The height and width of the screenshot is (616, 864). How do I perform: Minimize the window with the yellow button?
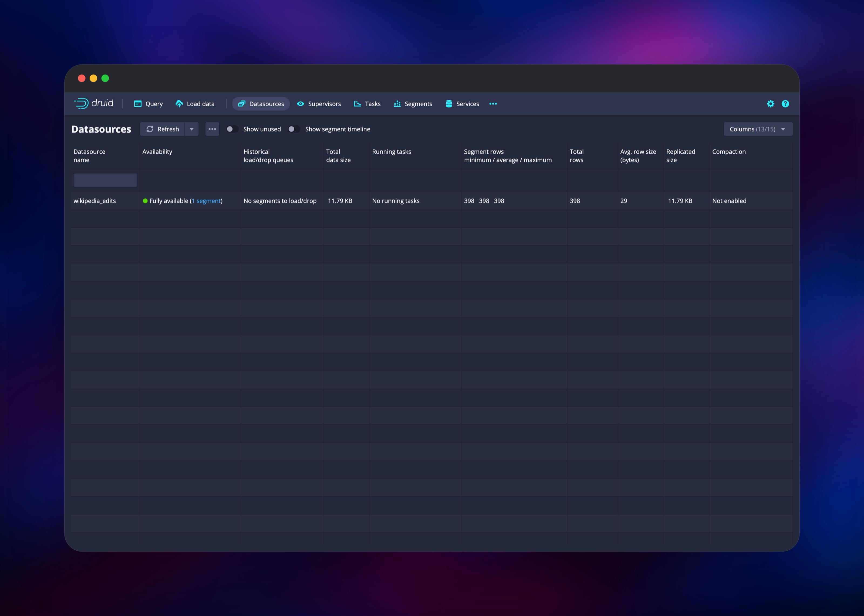pyautogui.click(x=93, y=79)
